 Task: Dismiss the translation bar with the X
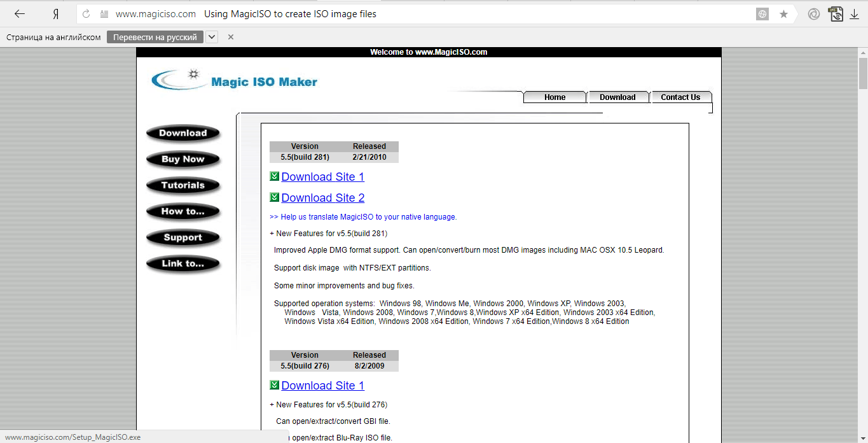tap(231, 37)
